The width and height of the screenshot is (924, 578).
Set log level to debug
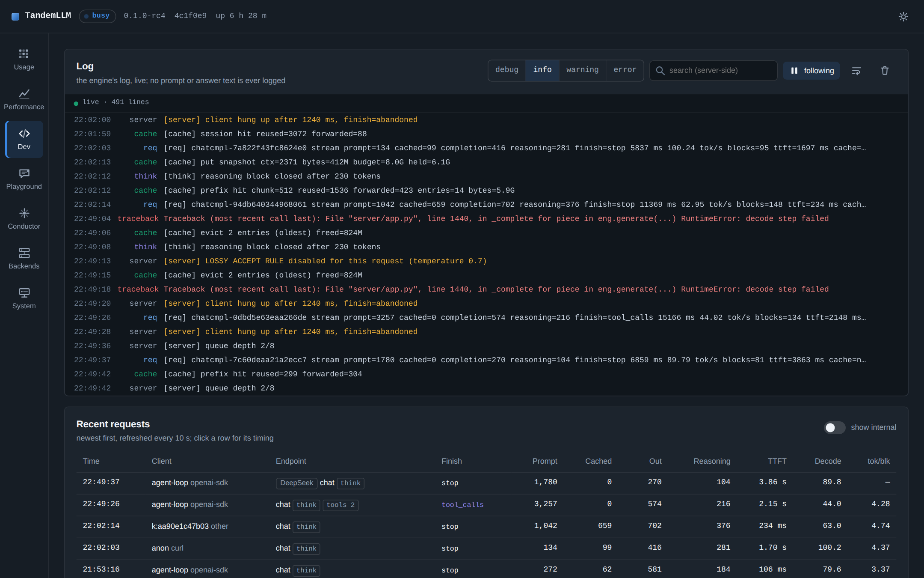point(506,70)
